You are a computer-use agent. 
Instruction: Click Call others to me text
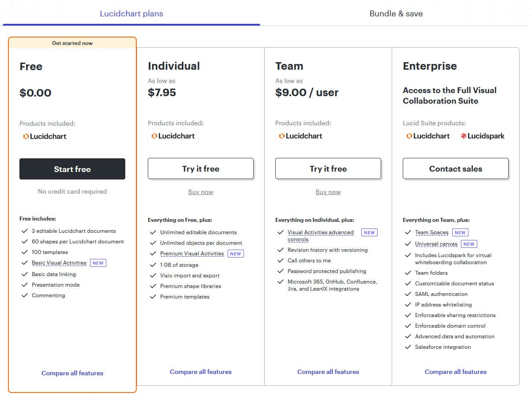click(x=309, y=261)
